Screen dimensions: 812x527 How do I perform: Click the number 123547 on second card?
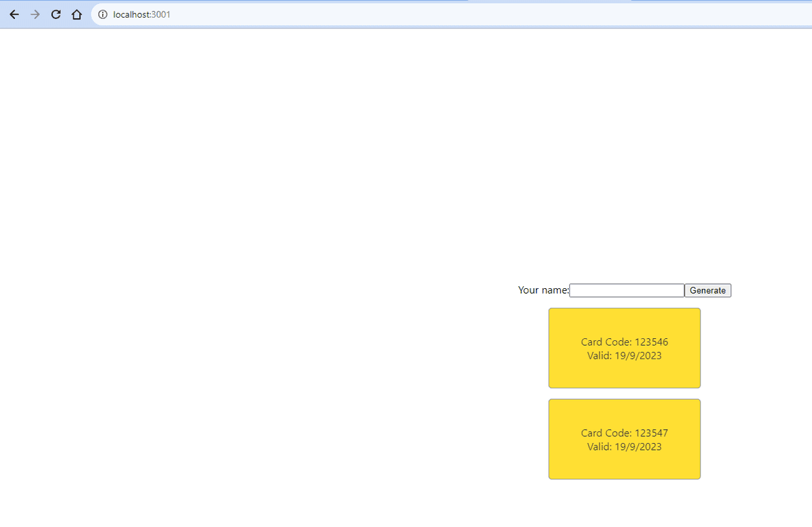click(651, 433)
